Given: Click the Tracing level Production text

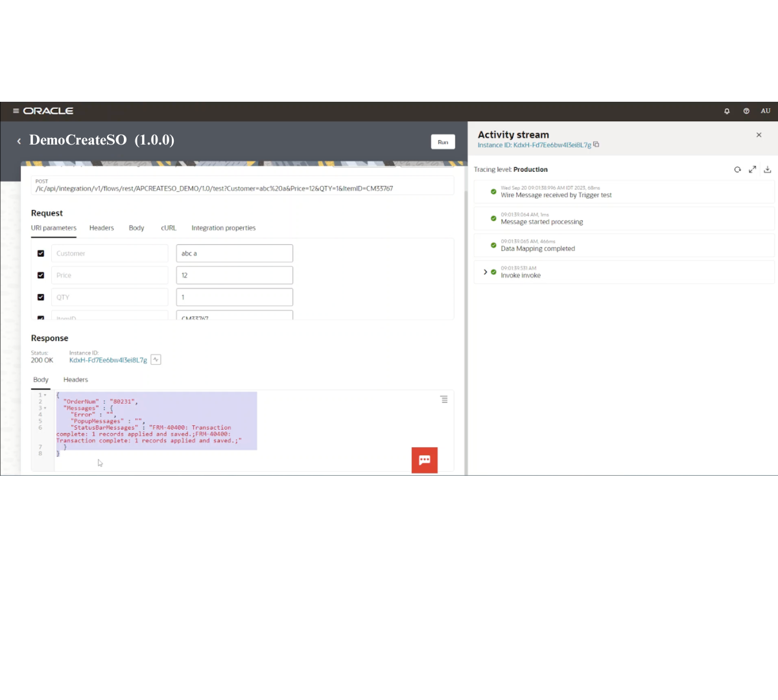Looking at the screenshot, I should pos(511,170).
